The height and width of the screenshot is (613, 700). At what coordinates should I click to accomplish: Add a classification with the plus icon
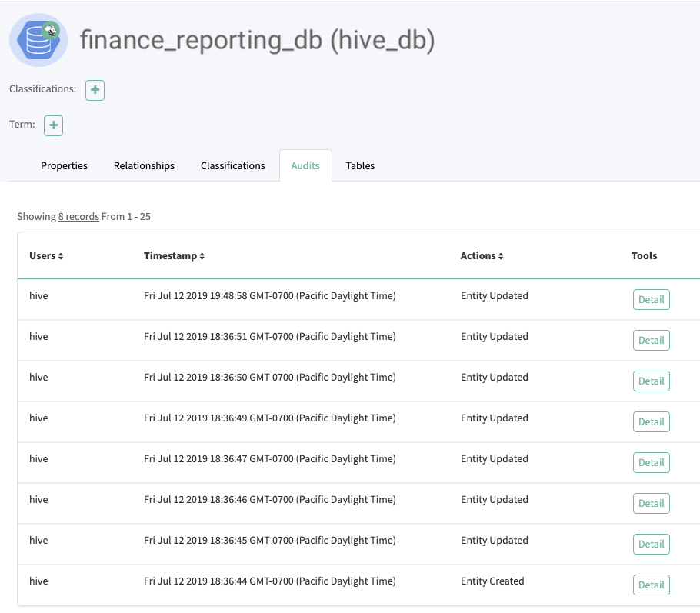[x=95, y=90]
